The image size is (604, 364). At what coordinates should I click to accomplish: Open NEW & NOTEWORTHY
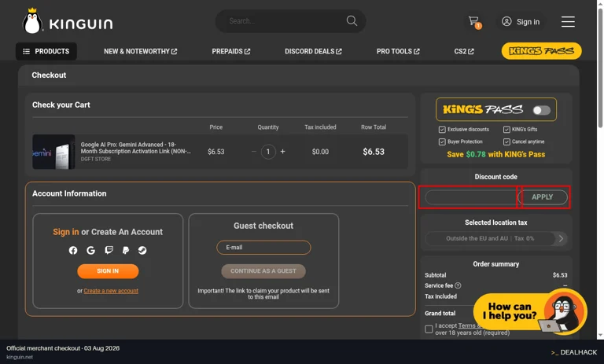pos(140,51)
